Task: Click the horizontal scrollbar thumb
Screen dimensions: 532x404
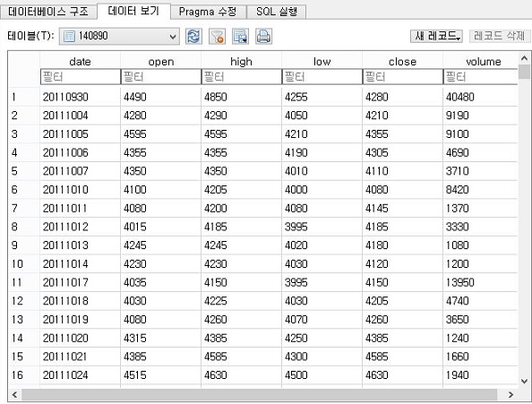Action: [x=260, y=394]
